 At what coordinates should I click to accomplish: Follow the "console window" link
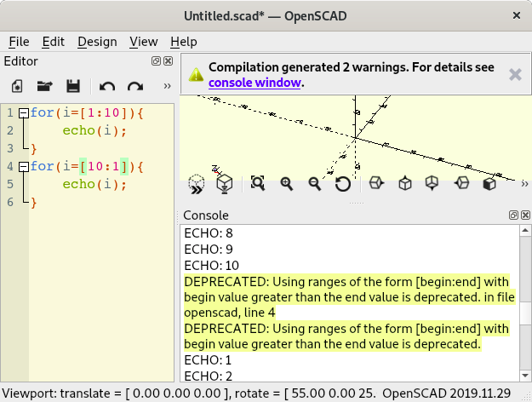[x=254, y=83]
